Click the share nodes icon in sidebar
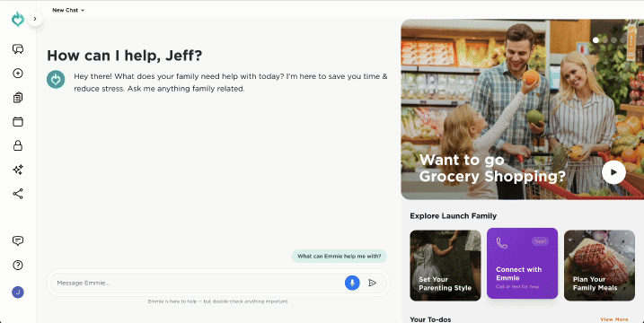The height and width of the screenshot is (323, 644). pos(18,194)
